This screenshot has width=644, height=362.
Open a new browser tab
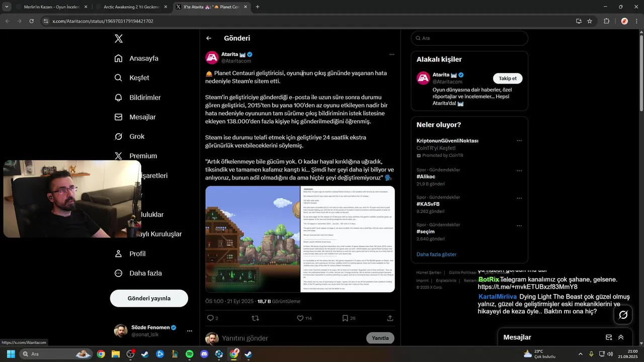[x=258, y=7]
